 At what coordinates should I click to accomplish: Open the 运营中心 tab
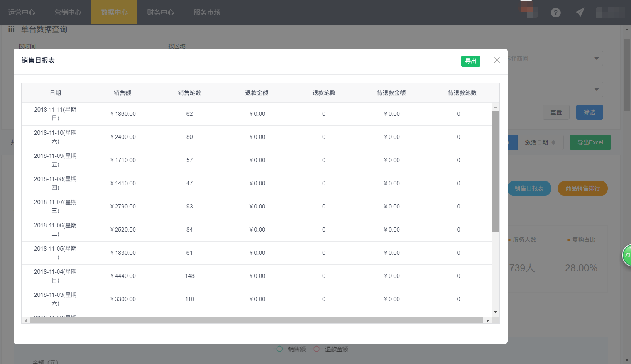[22, 12]
